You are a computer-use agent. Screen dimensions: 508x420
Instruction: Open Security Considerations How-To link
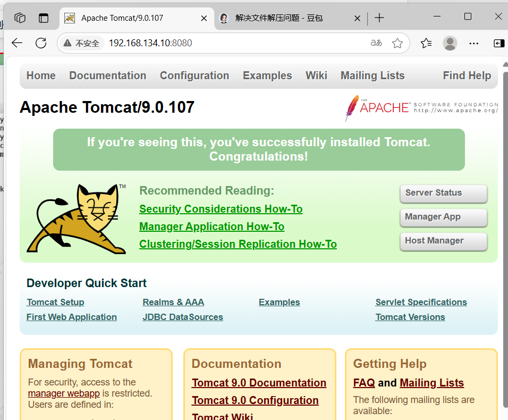[x=221, y=209]
